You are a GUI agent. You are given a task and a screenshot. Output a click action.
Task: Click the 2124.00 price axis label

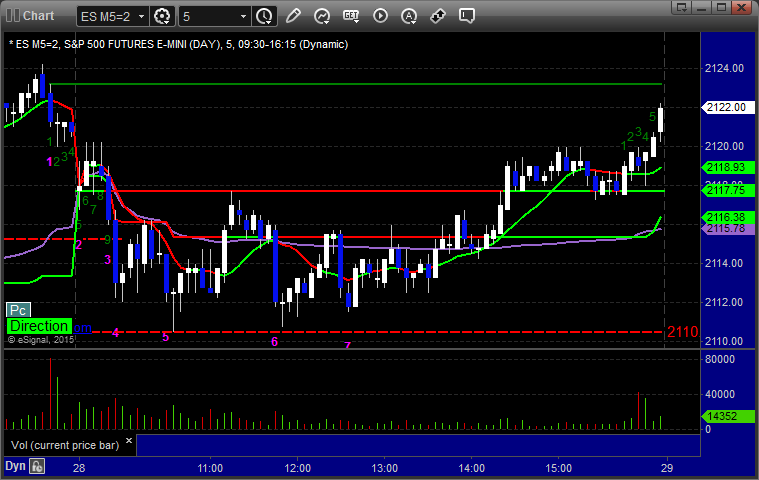tap(724, 68)
